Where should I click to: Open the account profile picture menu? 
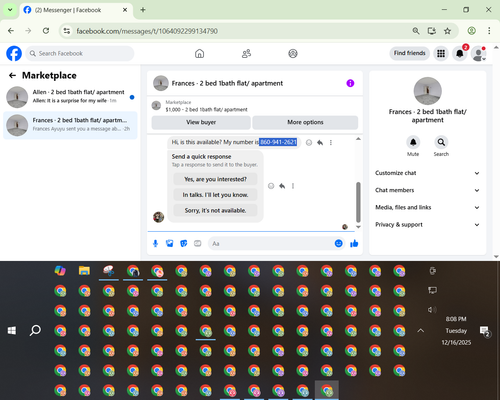[479, 53]
